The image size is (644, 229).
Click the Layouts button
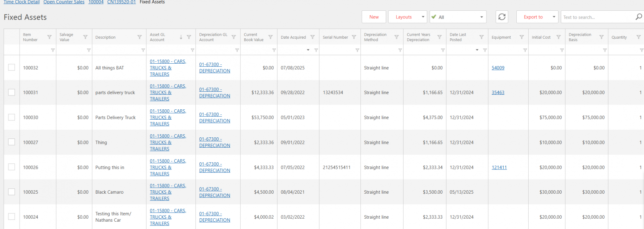coord(404,17)
